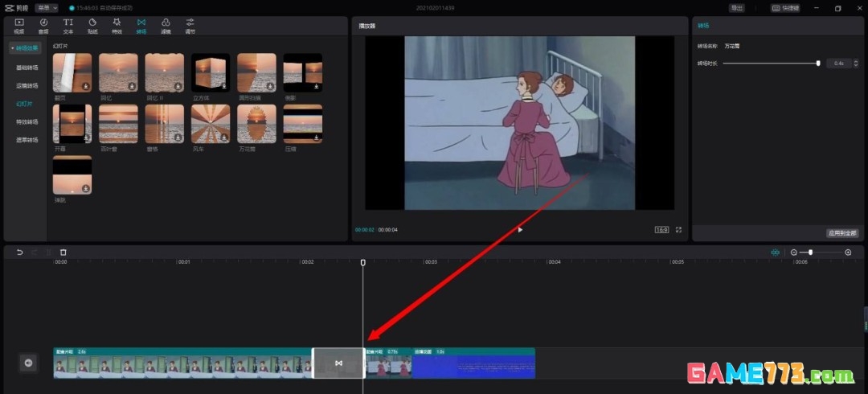Select the 运镜转场 category
This screenshot has height=394, width=868.
(x=27, y=86)
